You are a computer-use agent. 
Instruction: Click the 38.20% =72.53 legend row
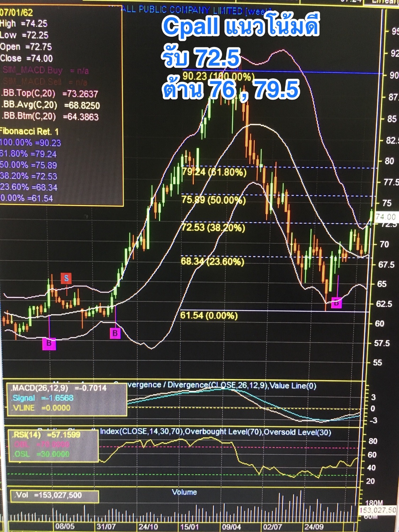(x=28, y=176)
